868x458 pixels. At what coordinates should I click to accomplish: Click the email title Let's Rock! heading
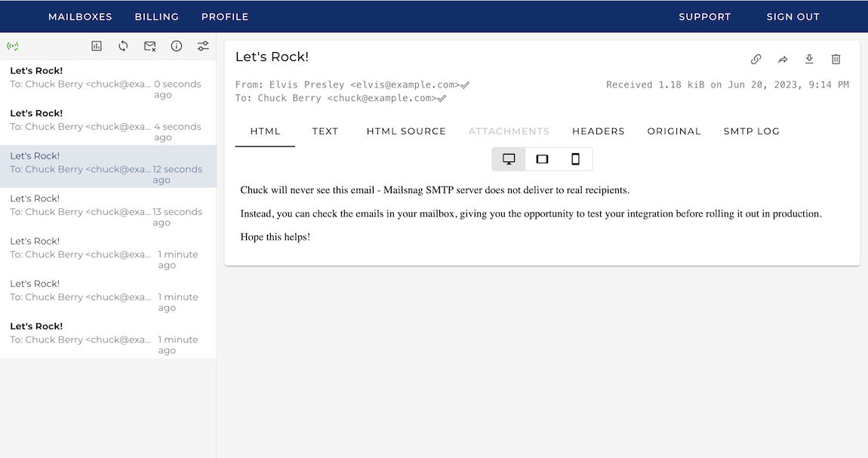(x=272, y=57)
